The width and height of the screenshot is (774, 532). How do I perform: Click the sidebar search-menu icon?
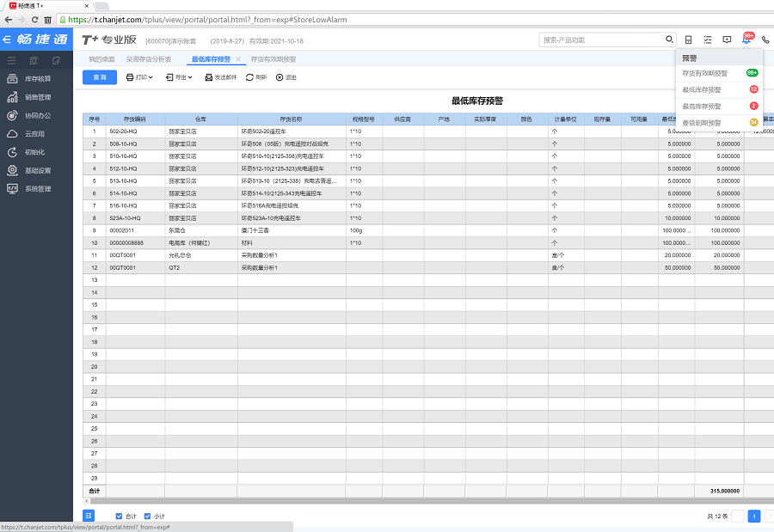34,60
